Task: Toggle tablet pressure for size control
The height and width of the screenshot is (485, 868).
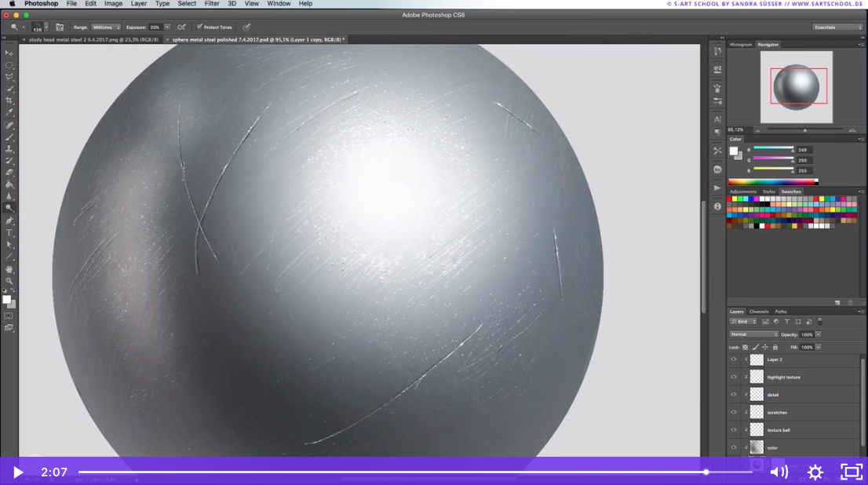Action: coord(246,27)
